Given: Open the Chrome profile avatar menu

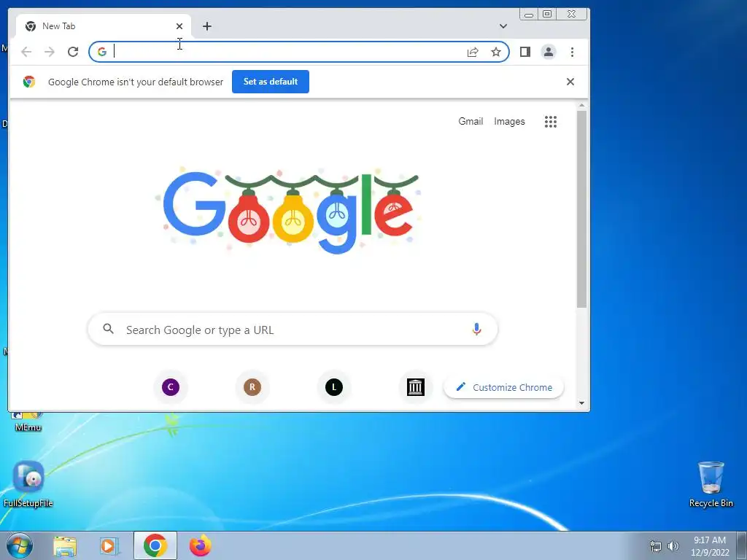Looking at the screenshot, I should pyautogui.click(x=549, y=52).
